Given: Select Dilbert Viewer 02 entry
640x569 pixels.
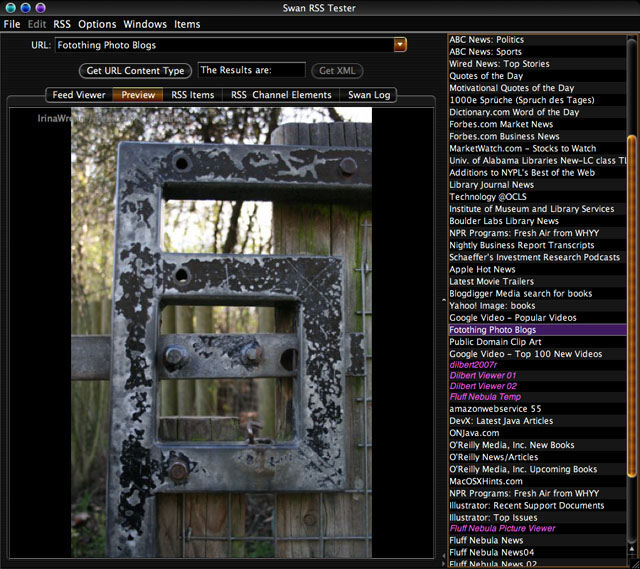Looking at the screenshot, I should click(537, 386).
